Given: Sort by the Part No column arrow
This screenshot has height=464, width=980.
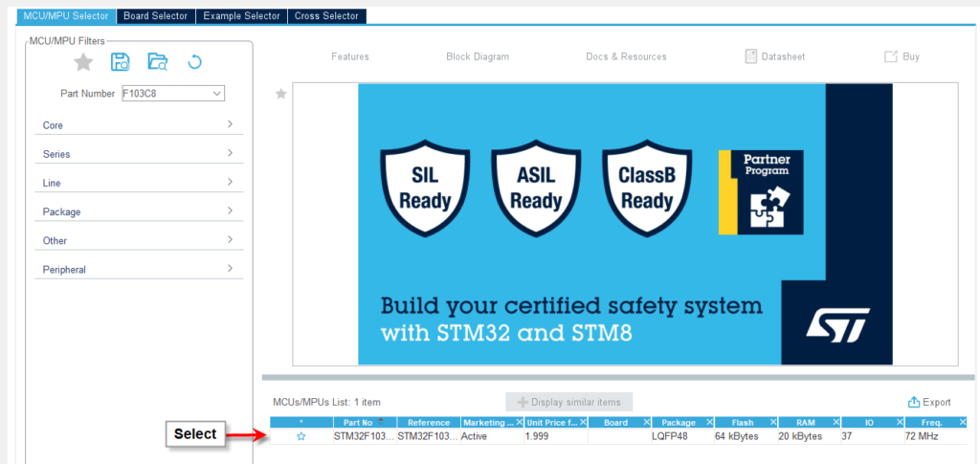Looking at the screenshot, I should click(x=380, y=422).
